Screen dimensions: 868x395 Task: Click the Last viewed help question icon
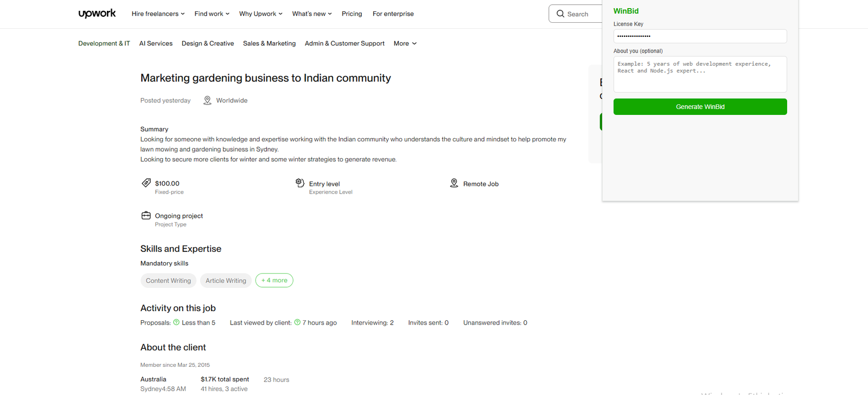[297, 322]
